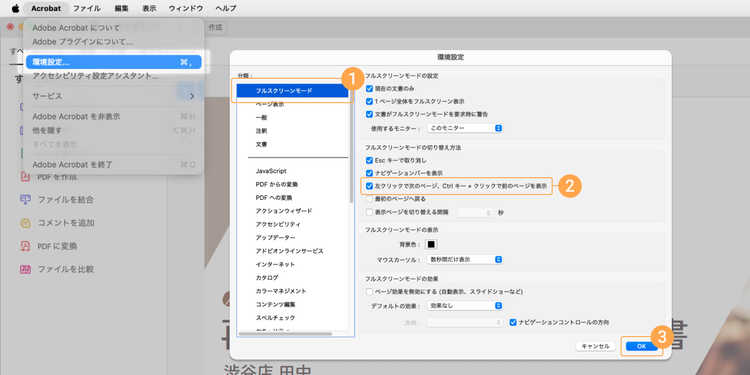Screen dimensions: 750x375
Task: Open デフォルトの効果 dropdown
Action: coord(464,305)
